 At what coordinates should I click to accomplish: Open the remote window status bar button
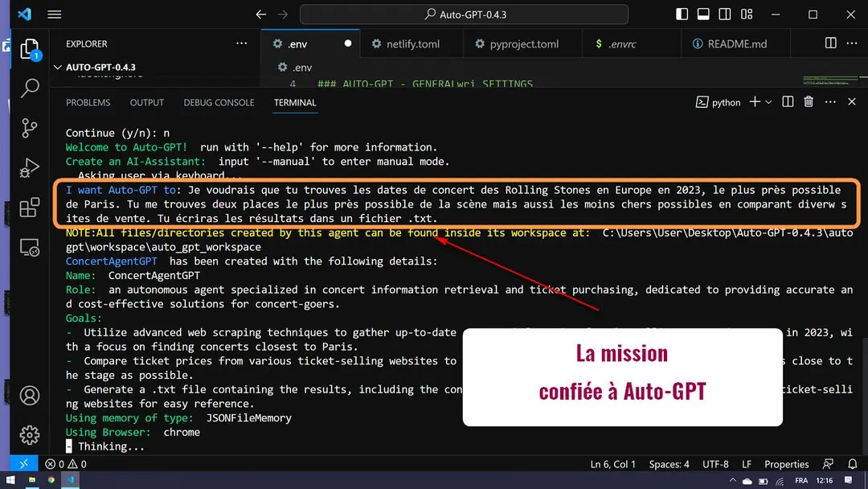click(24, 463)
